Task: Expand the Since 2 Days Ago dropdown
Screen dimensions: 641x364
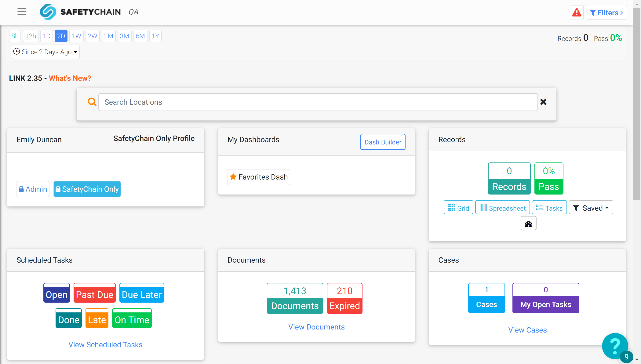Action: [x=45, y=52]
